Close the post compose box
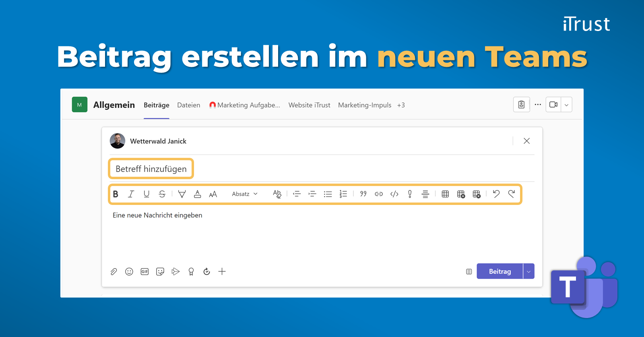644x337 pixels. 526,141
